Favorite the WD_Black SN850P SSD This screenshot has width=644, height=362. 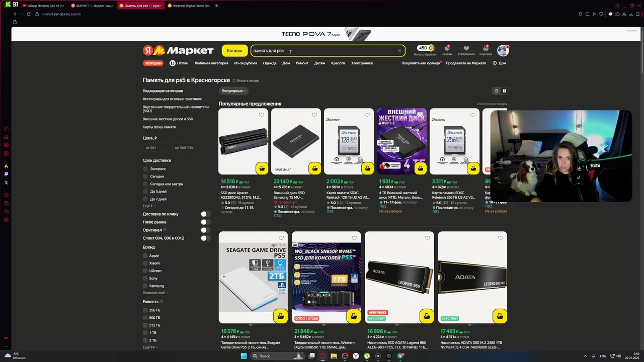coord(354,238)
